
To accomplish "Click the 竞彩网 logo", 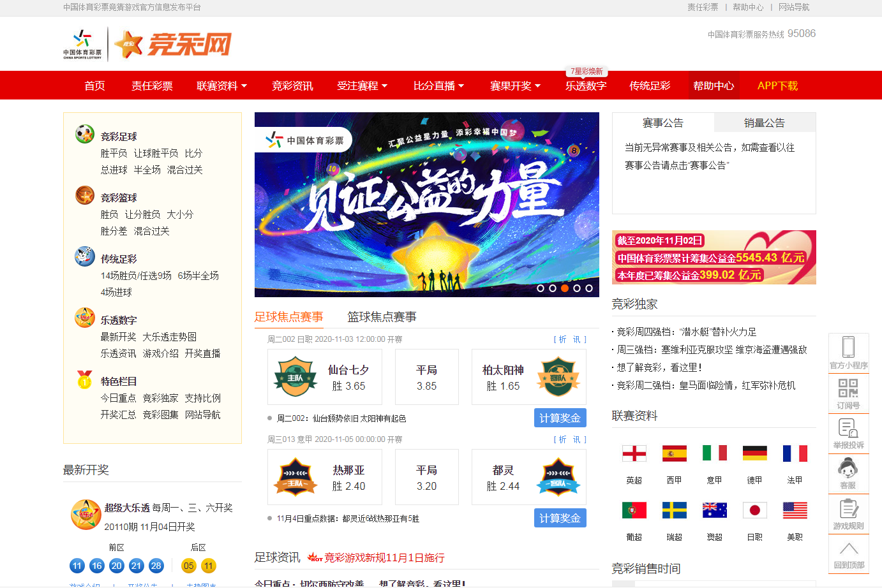I will (x=173, y=44).
